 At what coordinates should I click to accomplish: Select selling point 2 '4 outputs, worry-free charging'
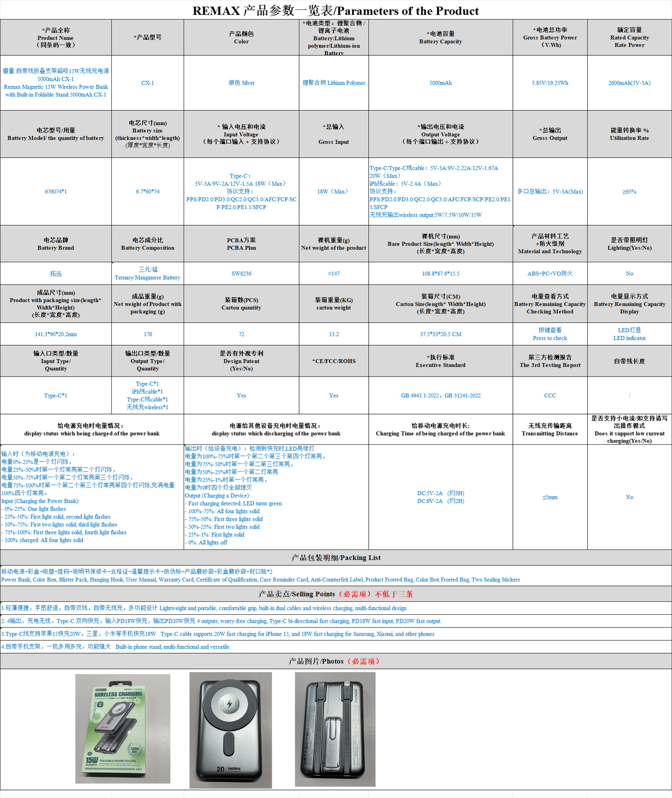[336, 621]
